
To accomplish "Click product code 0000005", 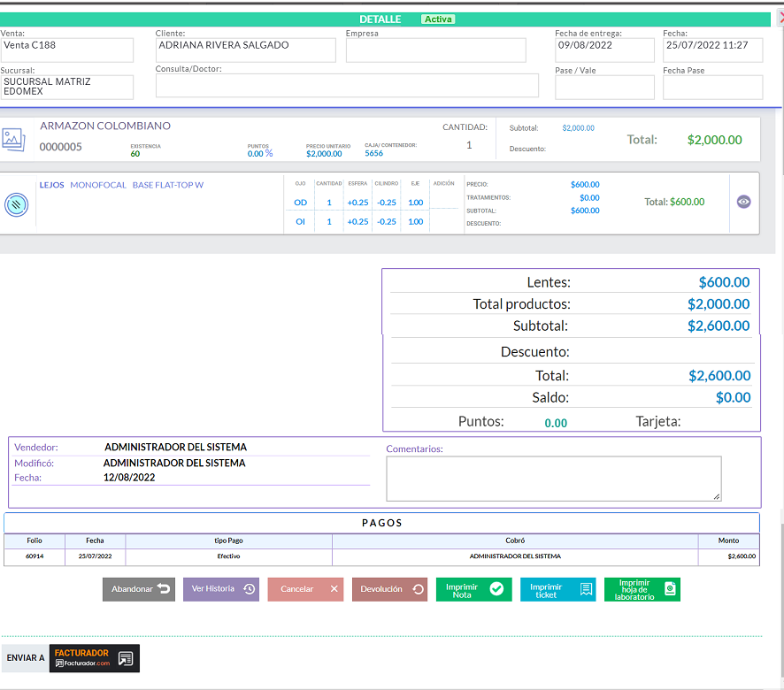I will click(60, 147).
